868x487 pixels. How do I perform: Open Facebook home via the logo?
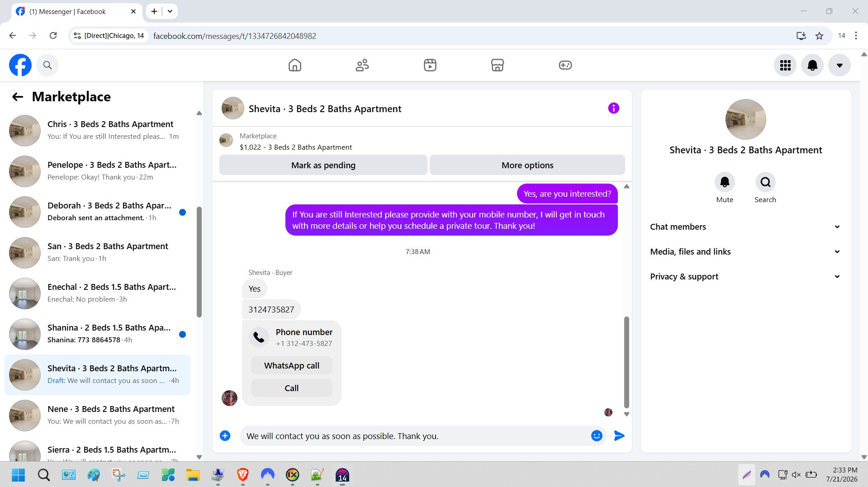(20, 65)
